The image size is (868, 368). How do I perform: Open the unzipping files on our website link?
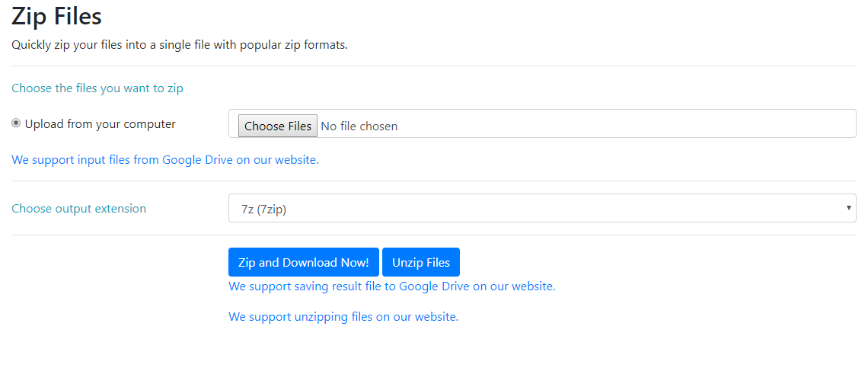tap(343, 316)
